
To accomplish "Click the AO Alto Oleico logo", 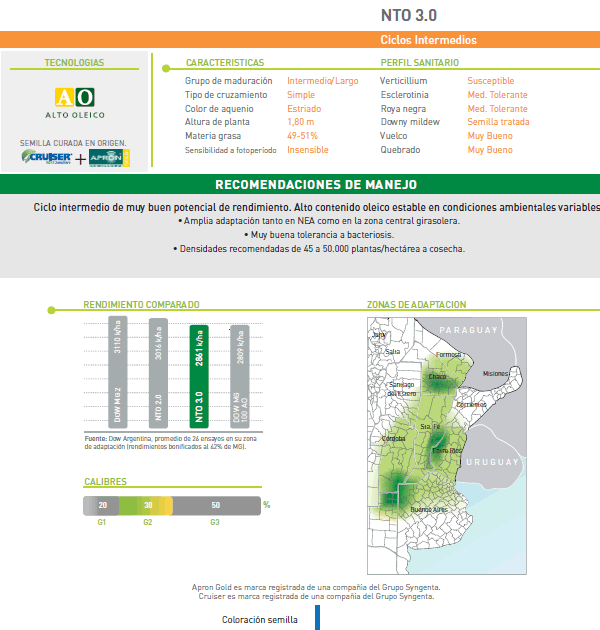I will click(x=74, y=102).
